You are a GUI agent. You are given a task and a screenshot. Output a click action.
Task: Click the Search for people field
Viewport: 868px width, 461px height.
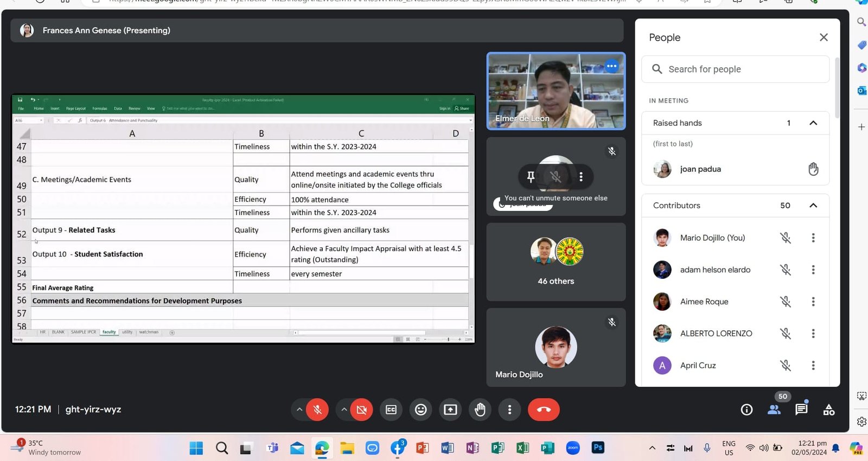click(x=736, y=69)
